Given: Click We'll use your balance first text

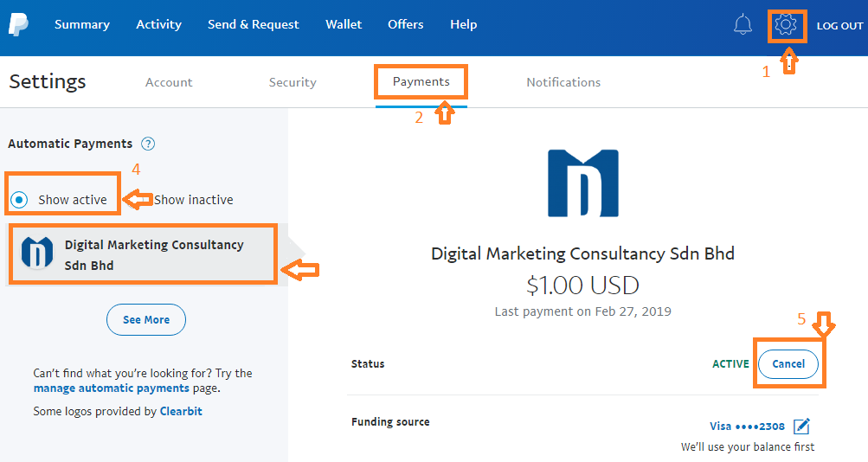Looking at the screenshot, I should click(x=748, y=447).
